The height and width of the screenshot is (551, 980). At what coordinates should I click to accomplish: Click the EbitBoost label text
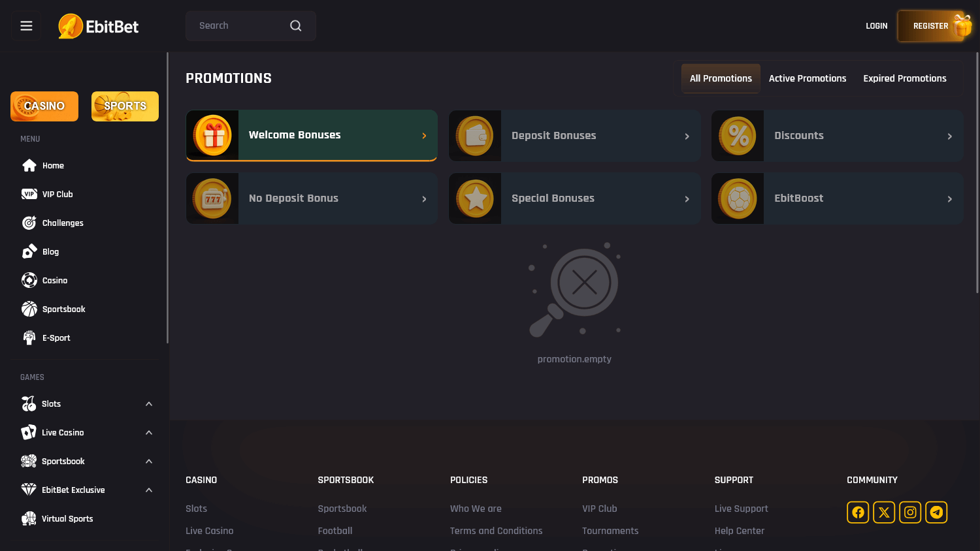point(798,198)
